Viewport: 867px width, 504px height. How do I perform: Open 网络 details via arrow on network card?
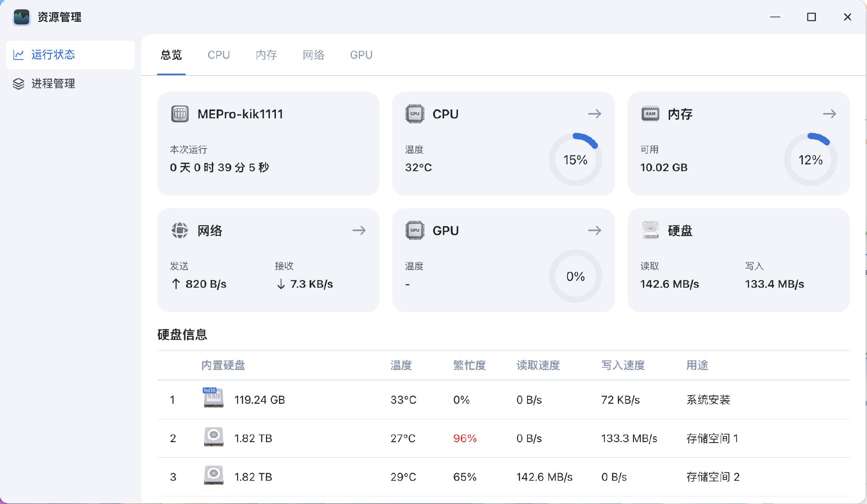click(x=359, y=230)
